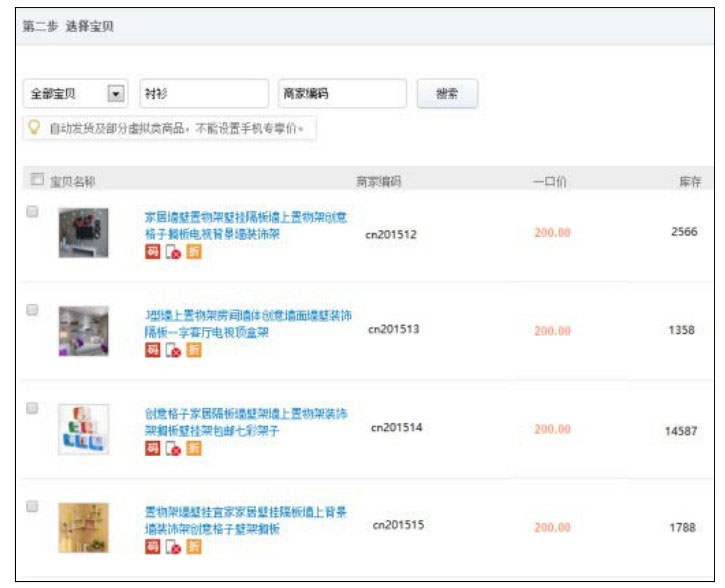Click the red 码 icon in cn201513 row
Screen dimensions: 725x588
153,350
